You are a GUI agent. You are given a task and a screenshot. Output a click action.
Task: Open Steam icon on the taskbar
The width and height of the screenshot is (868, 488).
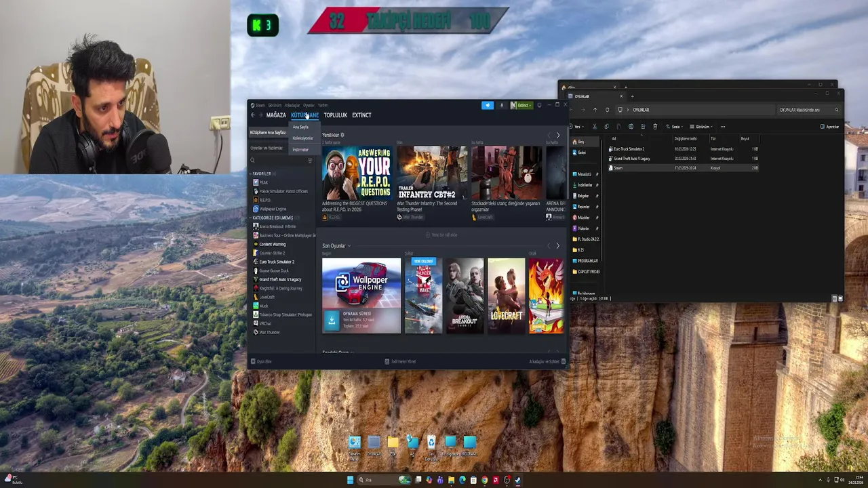click(517, 480)
